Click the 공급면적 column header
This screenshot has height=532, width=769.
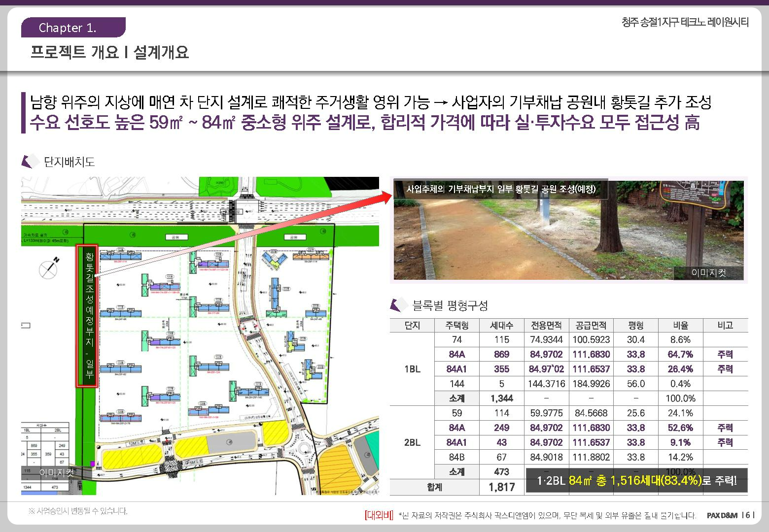(x=591, y=325)
